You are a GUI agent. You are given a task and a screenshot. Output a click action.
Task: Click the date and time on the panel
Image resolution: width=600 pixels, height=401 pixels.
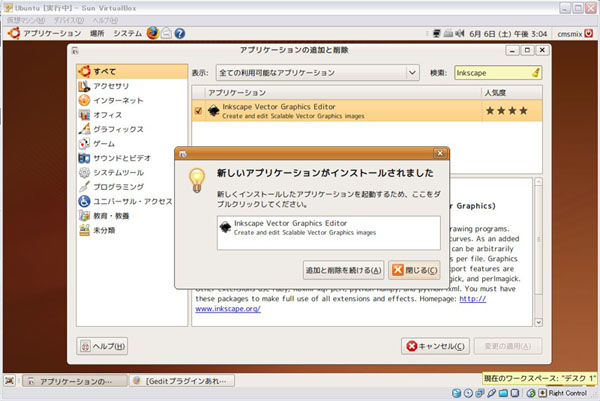(508, 34)
